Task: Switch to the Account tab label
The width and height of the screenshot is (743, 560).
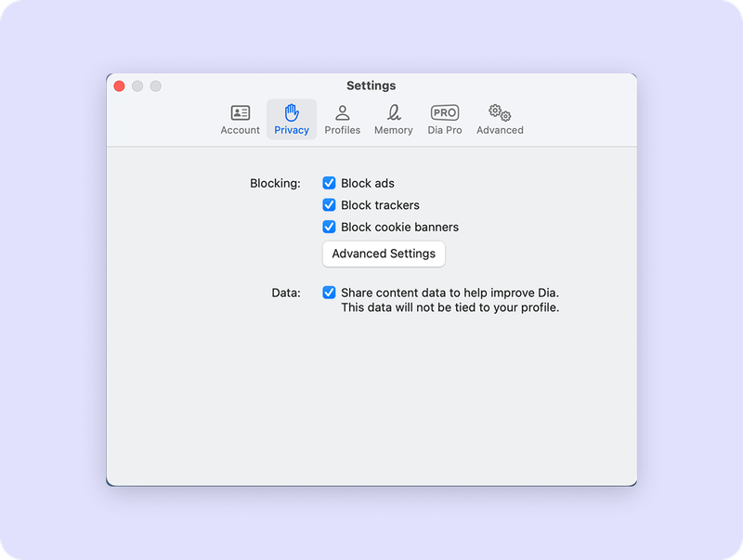Action: (241, 130)
